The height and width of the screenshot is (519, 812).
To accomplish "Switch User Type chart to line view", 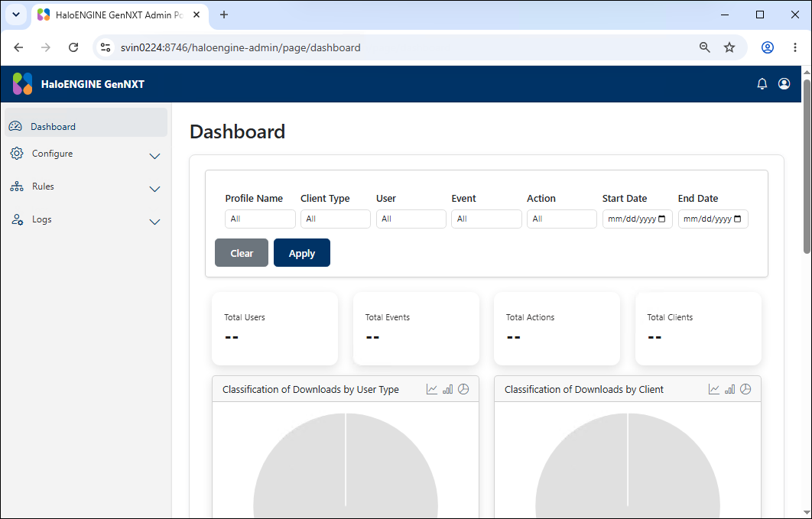I will click(432, 389).
